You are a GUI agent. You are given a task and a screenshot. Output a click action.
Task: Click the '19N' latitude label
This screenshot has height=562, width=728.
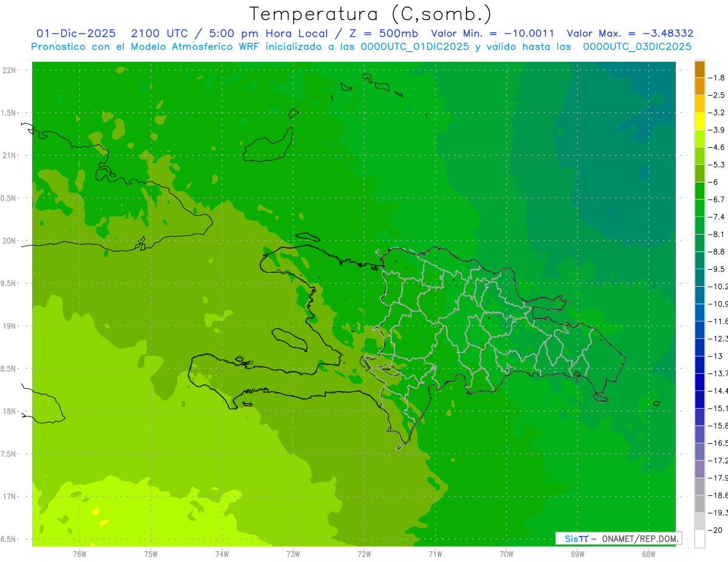click(x=10, y=326)
